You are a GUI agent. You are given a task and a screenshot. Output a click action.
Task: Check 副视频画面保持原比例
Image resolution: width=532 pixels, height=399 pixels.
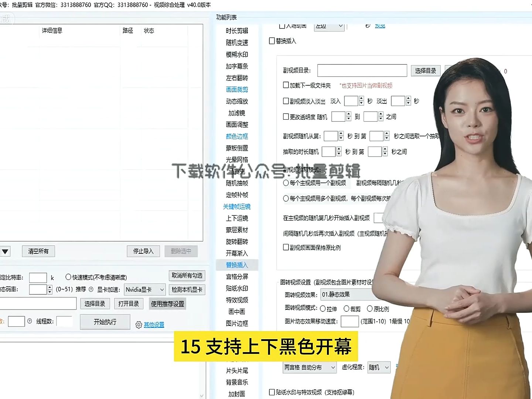coord(286,247)
